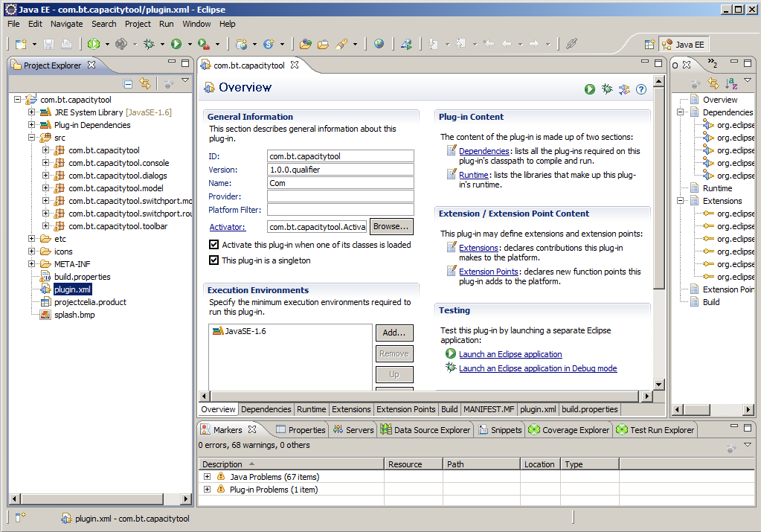Click the Debug bug toolbar icon
Viewport: 761px width, 532px height.
149,44
